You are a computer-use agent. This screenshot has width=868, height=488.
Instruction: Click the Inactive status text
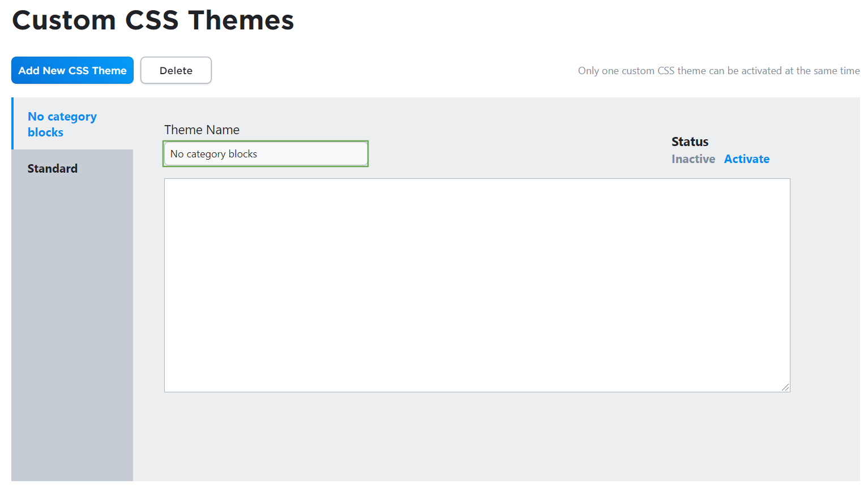693,159
